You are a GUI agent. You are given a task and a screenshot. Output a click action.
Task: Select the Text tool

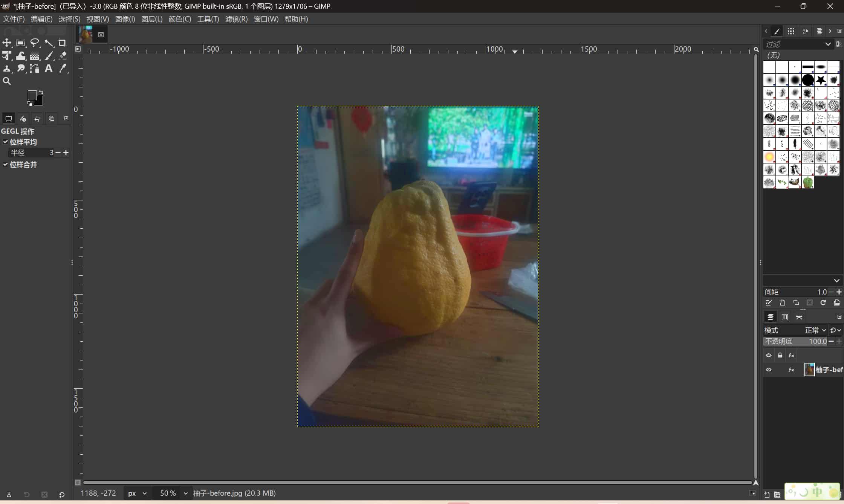click(49, 69)
